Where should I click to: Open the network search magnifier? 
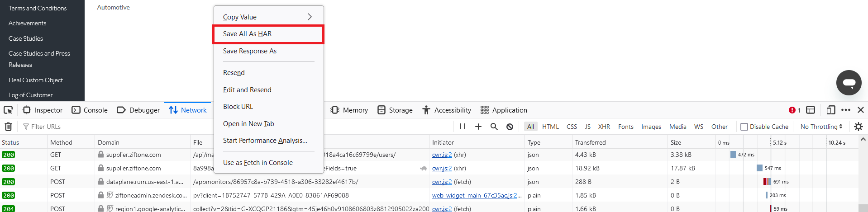click(494, 127)
